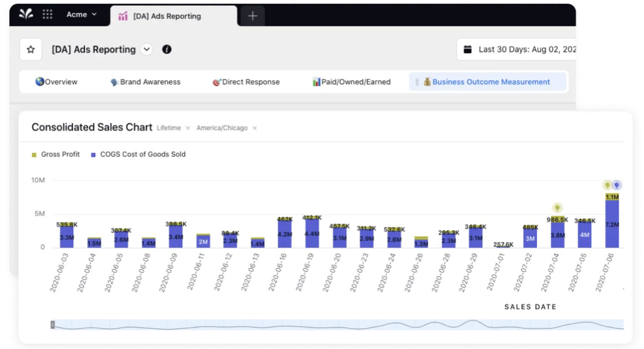Click the blue lightbulb above 2020-07-06 bar
Image resolution: width=644 pixels, height=349 pixels.
pos(617,185)
